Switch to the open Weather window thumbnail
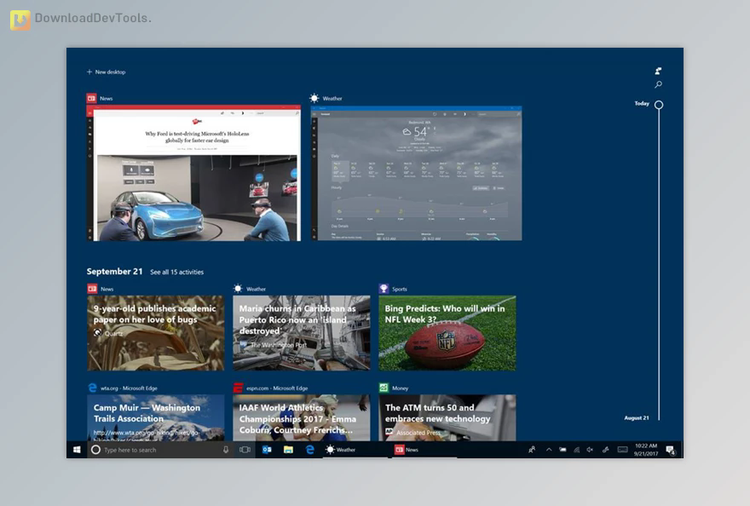 coord(416,173)
